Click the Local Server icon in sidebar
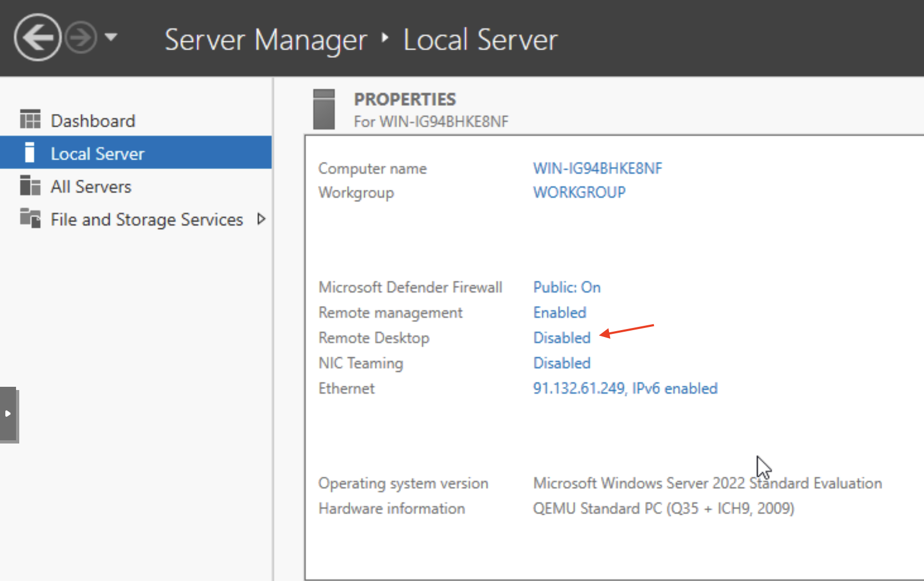This screenshot has height=581, width=924. [x=30, y=153]
